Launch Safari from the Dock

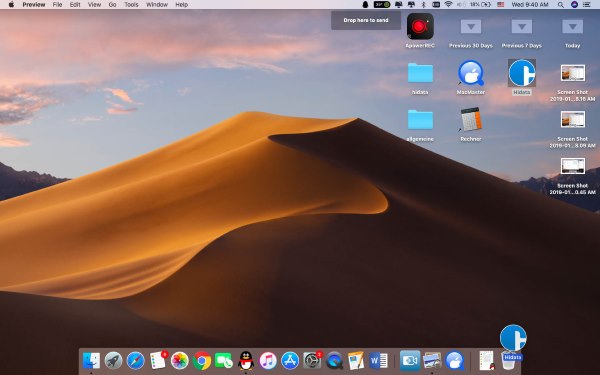(135, 360)
